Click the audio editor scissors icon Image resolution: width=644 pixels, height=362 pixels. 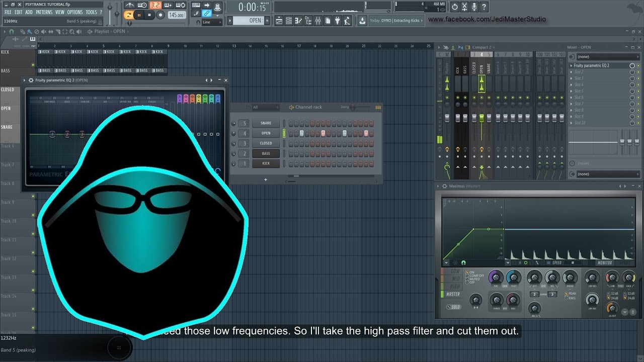tap(464, 7)
